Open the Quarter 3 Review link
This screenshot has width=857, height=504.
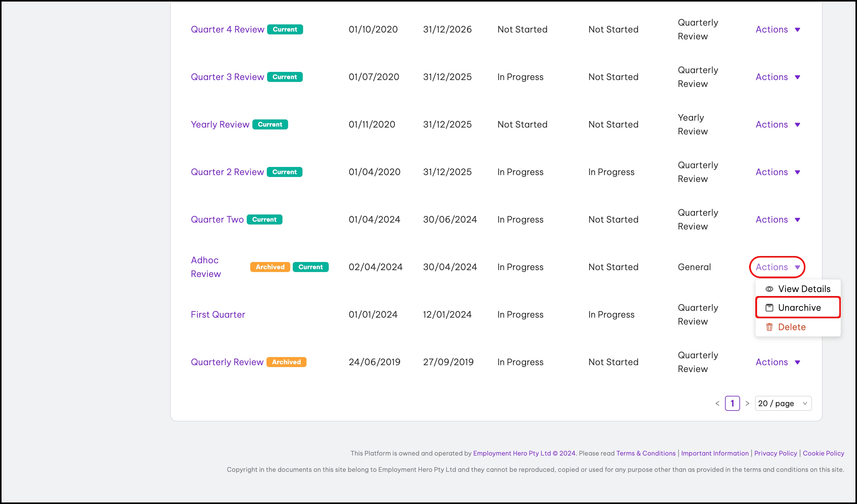click(x=227, y=77)
